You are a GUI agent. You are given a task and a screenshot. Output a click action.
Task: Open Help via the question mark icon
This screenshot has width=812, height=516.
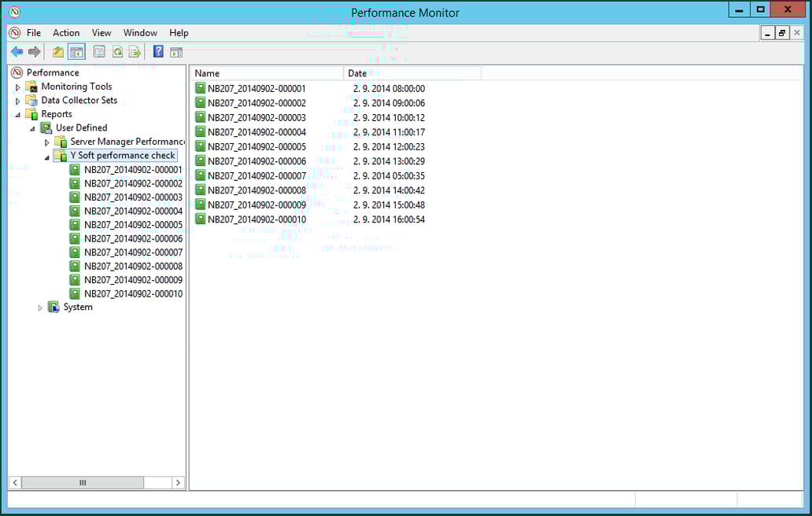click(x=157, y=52)
